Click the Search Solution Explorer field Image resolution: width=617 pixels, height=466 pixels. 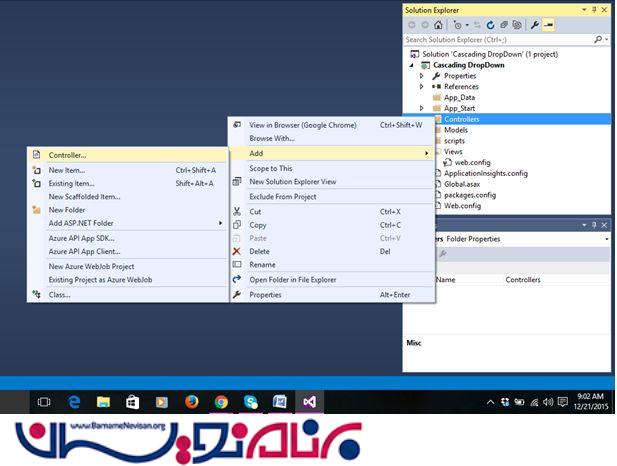(500, 40)
